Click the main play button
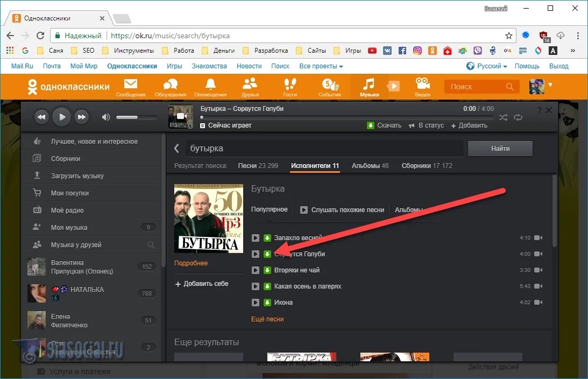The width and height of the screenshot is (588, 379). click(62, 117)
